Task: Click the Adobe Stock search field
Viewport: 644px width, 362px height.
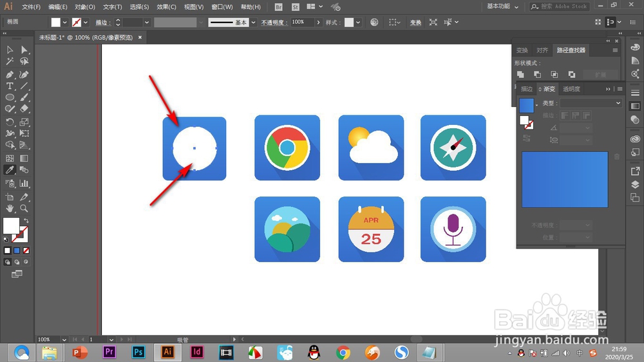Action: coord(560,6)
